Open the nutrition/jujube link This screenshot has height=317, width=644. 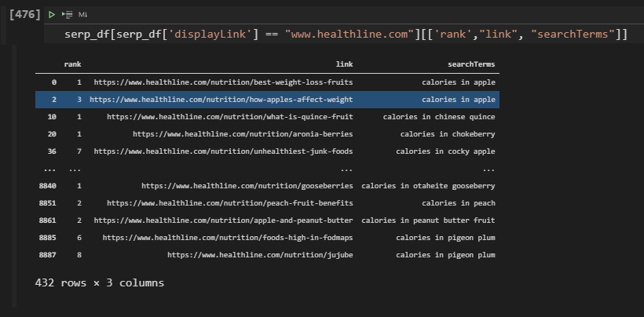coord(260,255)
